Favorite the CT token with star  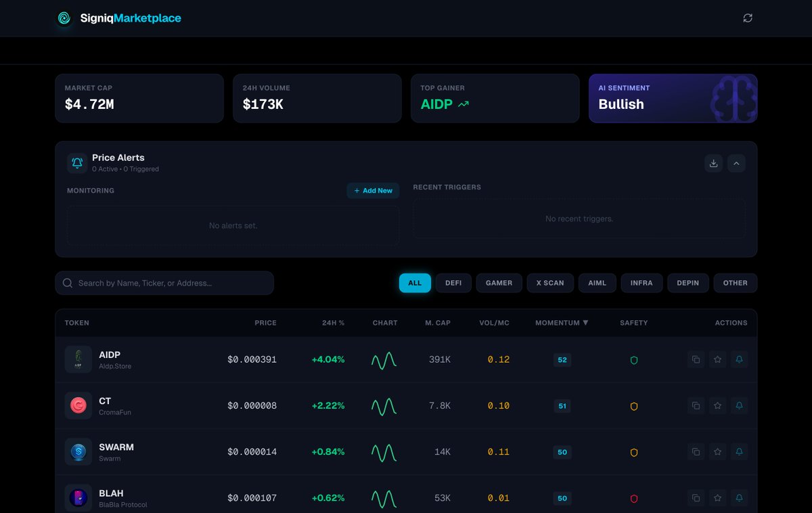pos(717,405)
